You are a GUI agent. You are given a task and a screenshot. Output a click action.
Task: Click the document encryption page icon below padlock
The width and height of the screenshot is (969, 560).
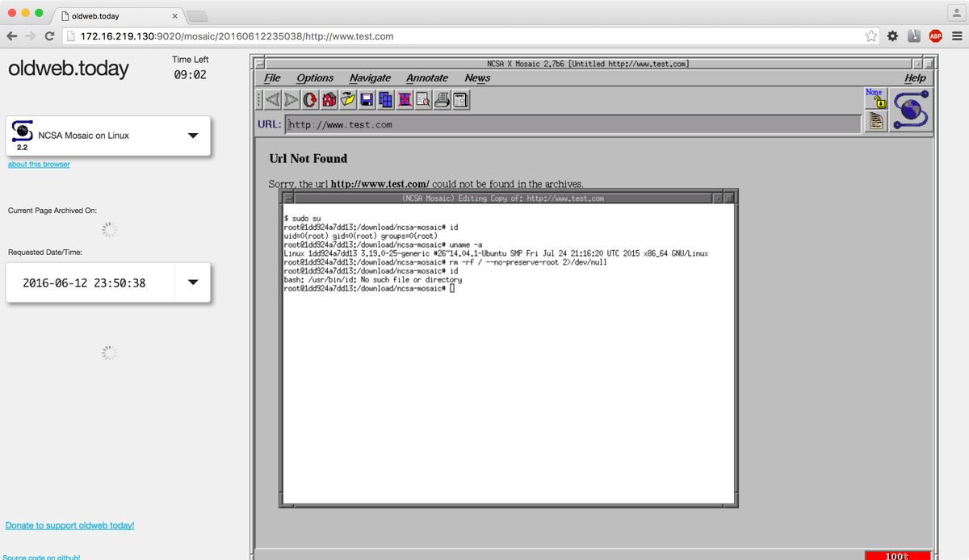pyautogui.click(x=875, y=121)
